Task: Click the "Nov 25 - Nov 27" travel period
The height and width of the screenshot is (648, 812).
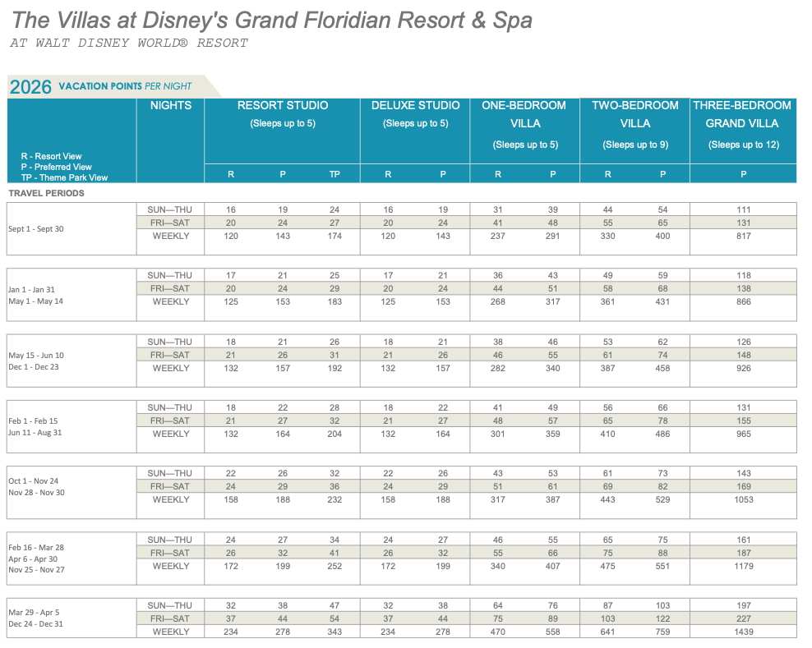Action: pyautogui.click(x=36, y=570)
